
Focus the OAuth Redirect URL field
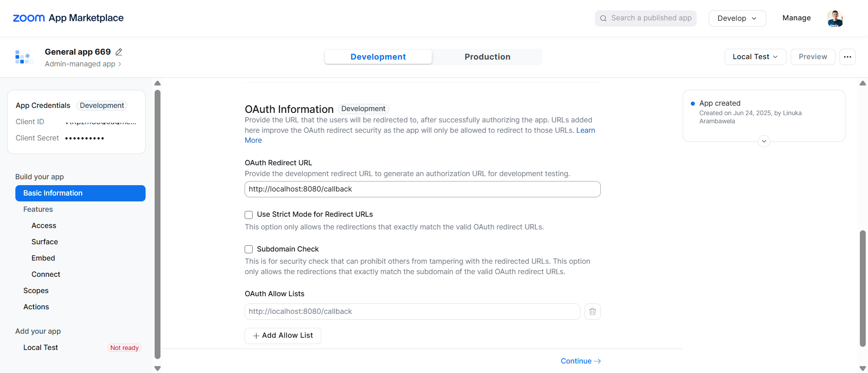[x=423, y=189]
